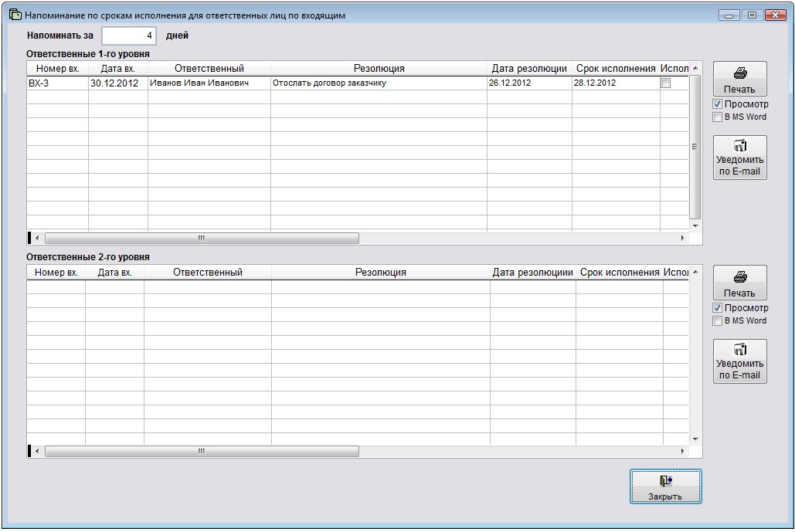Click scroll-left arrow of level 2 table

[37, 451]
